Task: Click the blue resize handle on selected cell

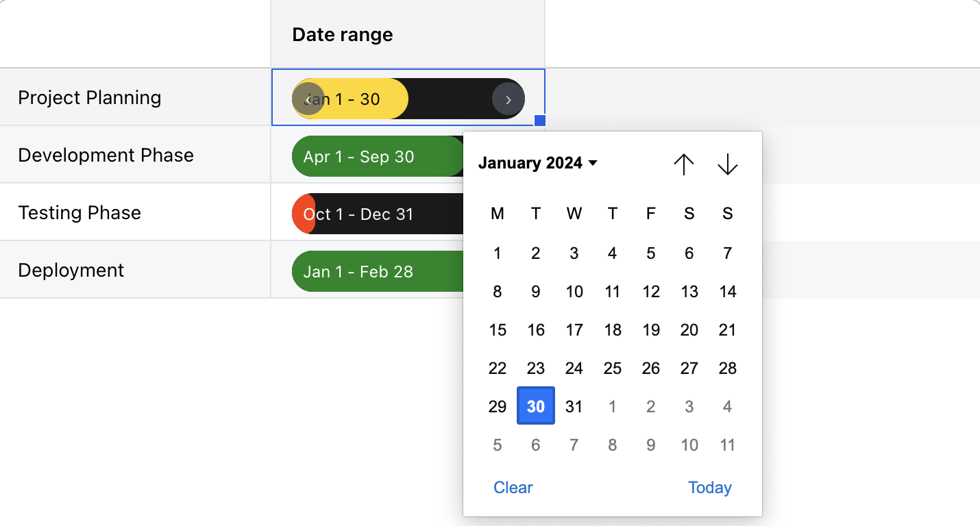Action: click(539, 120)
